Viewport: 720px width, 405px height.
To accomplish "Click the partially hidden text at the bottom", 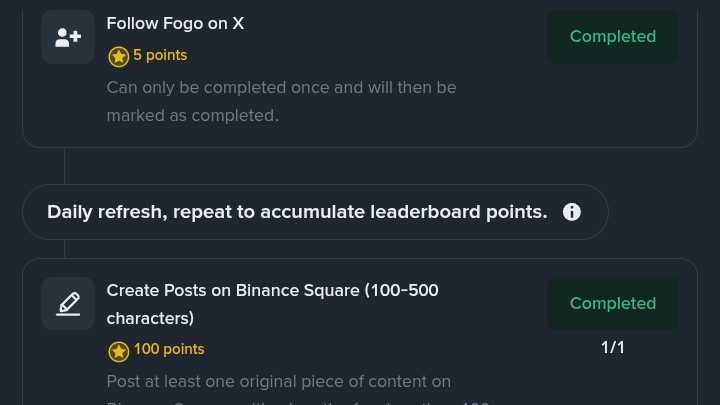I will pos(300,402).
